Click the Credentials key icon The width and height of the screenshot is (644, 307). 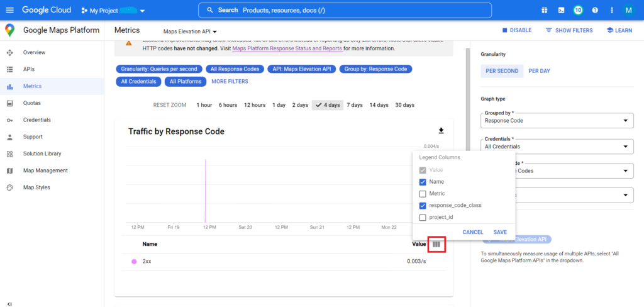(x=10, y=120)
